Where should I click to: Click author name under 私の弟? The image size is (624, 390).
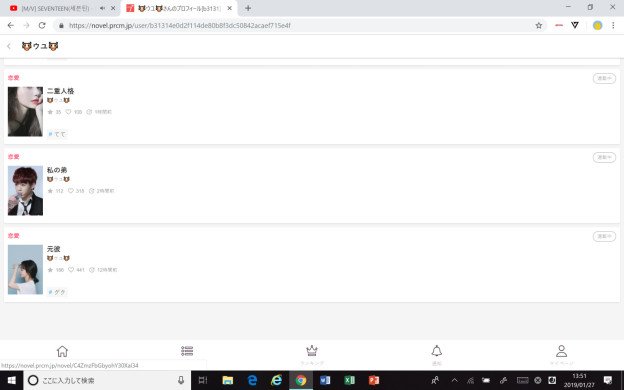[58, 179]
